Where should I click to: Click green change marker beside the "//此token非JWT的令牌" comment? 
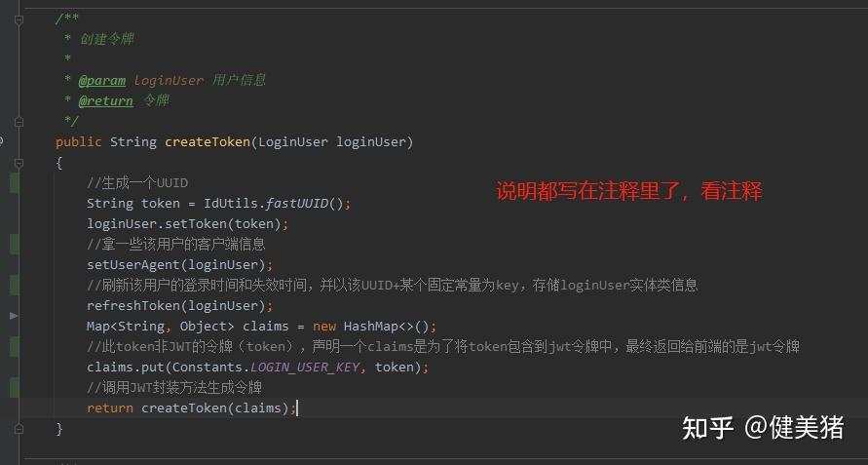tap(15, 346)
